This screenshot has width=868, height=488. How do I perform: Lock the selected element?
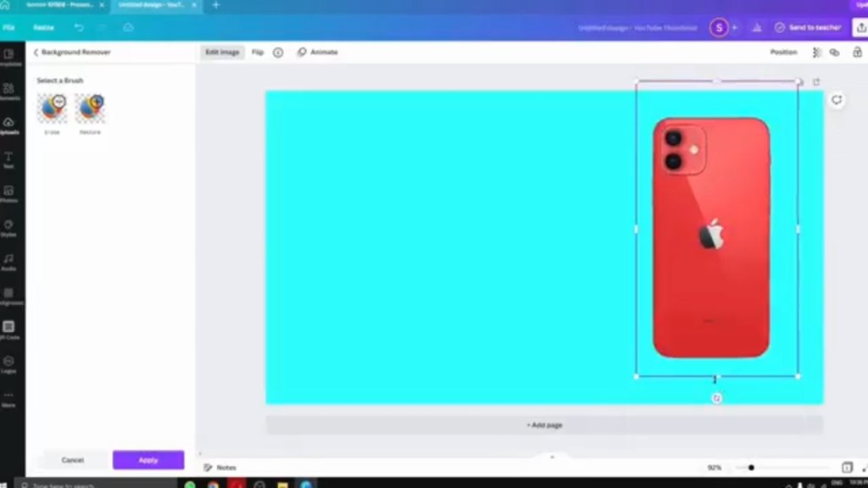point(857,52)
